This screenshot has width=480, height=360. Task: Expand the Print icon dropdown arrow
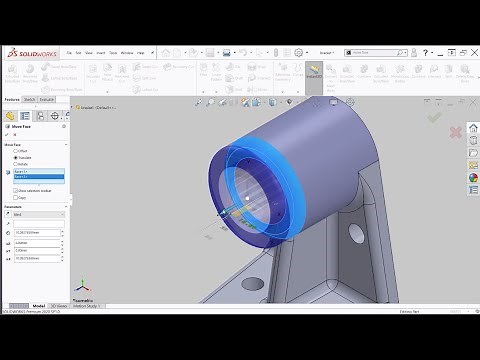234,53
